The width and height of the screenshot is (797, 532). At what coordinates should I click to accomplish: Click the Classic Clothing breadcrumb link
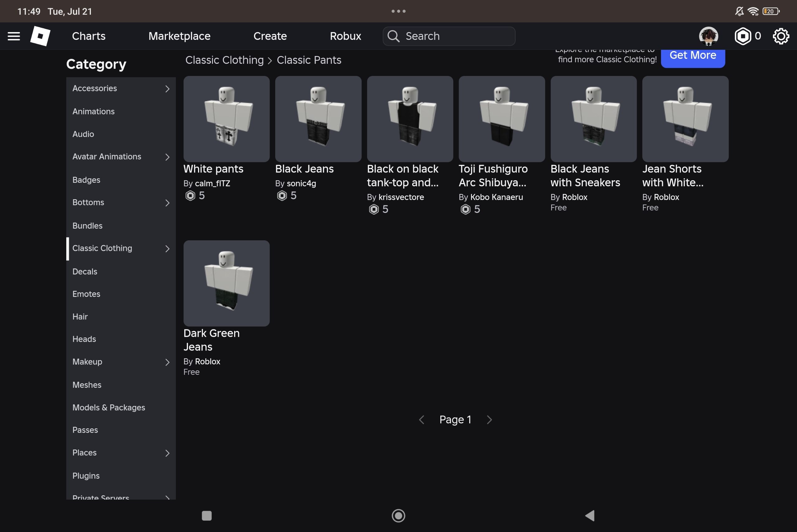tap(224, 60)
